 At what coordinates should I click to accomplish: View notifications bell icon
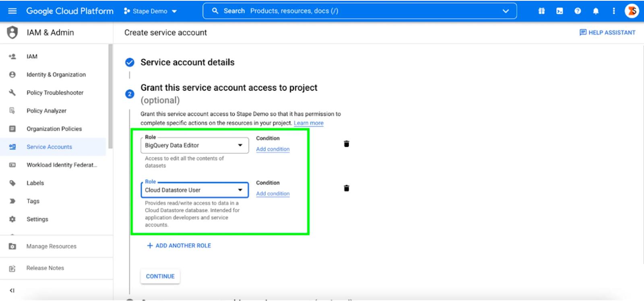[x=596, y=11]
